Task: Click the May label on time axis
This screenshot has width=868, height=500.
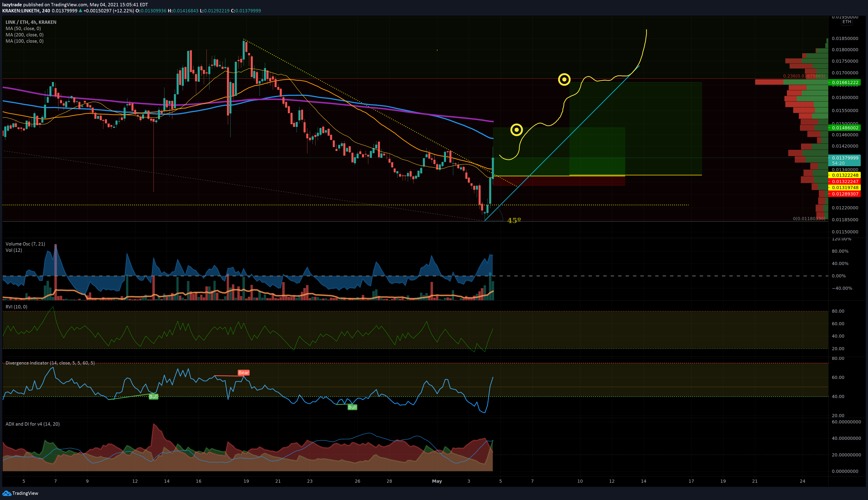Action: pos(437,481)
